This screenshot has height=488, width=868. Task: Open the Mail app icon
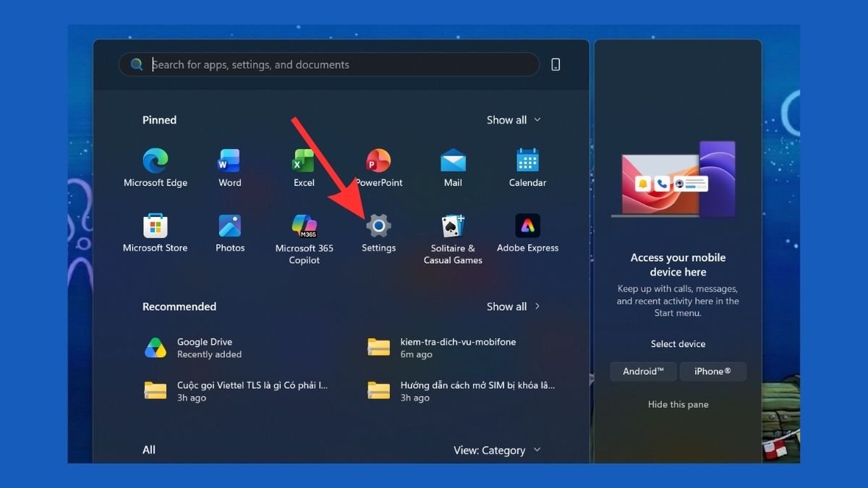(453, 160)
